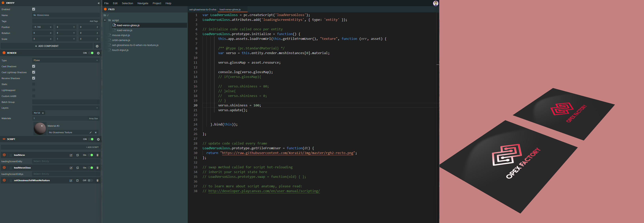This screenshot has height=223, width=644.
Task: Open the render Type dropdown
Action: click(x=66, y=60)
